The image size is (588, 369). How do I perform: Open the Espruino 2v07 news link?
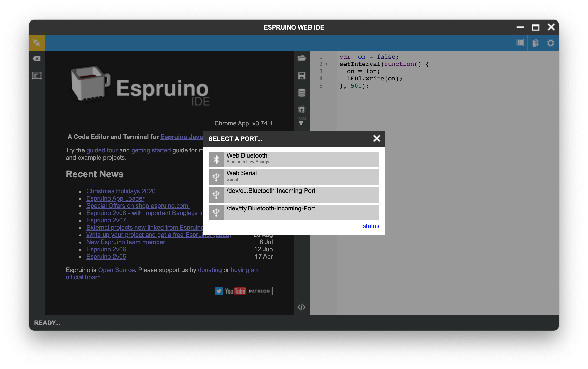(x=106, y=220)
